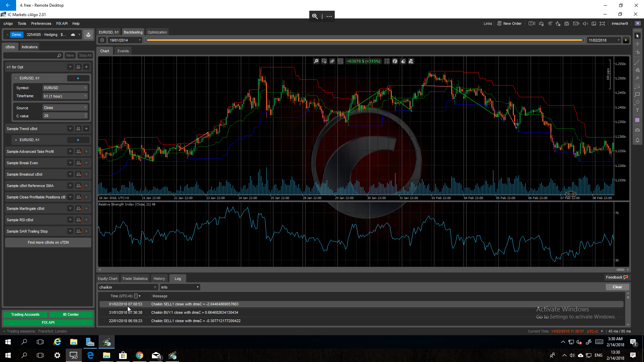Click the log Clear button
Viewport: 644px width, 362px height.
(617, 287)
